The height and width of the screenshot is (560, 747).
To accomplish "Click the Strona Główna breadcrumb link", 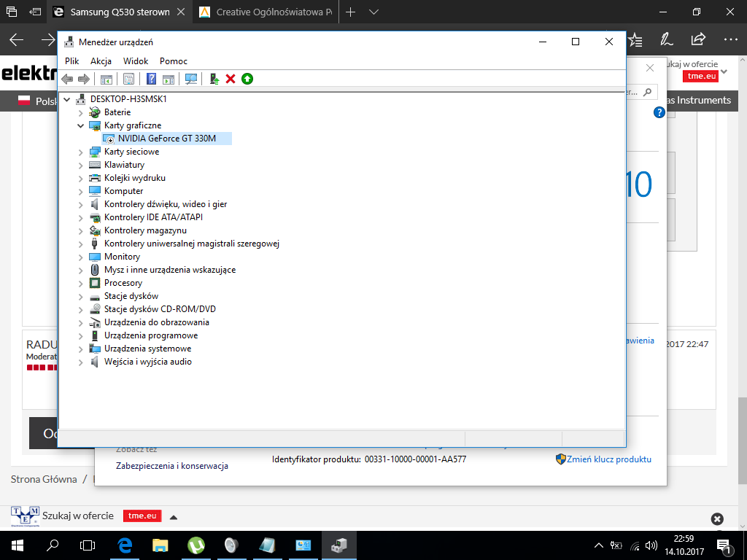I will click(x=44, y=479).
